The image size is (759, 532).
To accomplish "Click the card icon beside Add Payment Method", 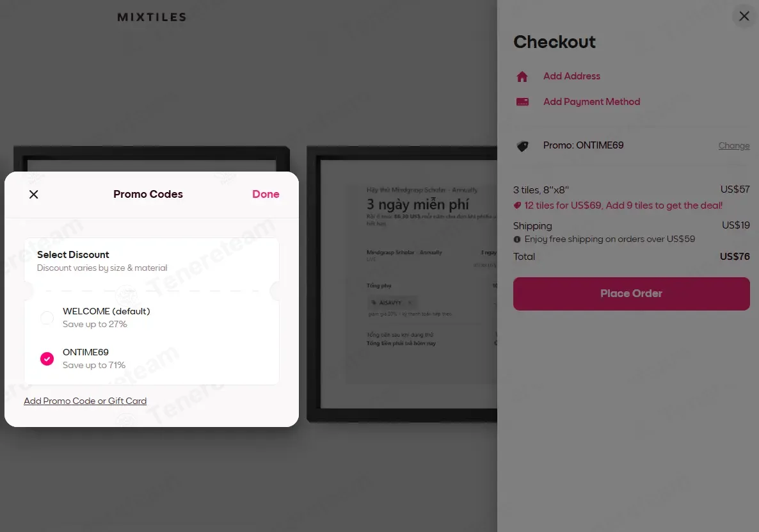I will 522,102.
